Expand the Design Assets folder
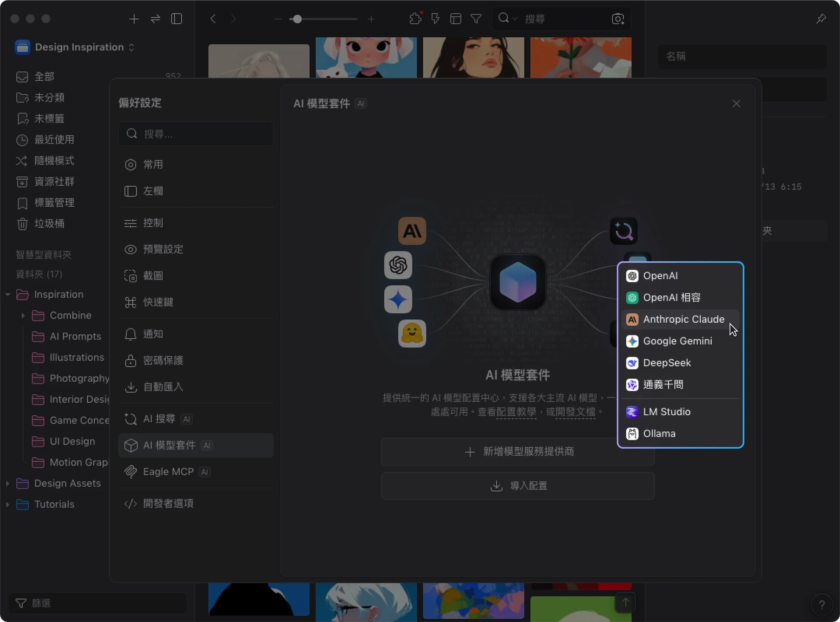 click(x=7, y=483)
